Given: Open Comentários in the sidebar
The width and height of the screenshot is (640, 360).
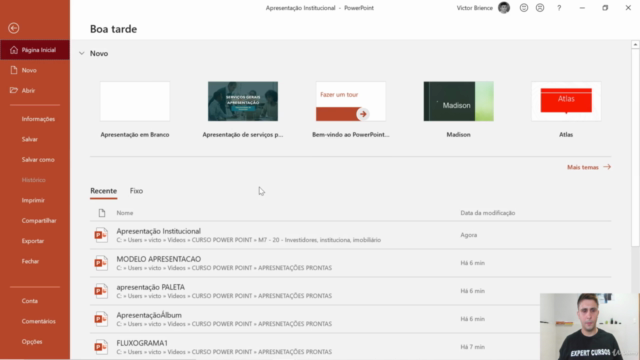Looking at the screenshot, I should click(39, 321).
